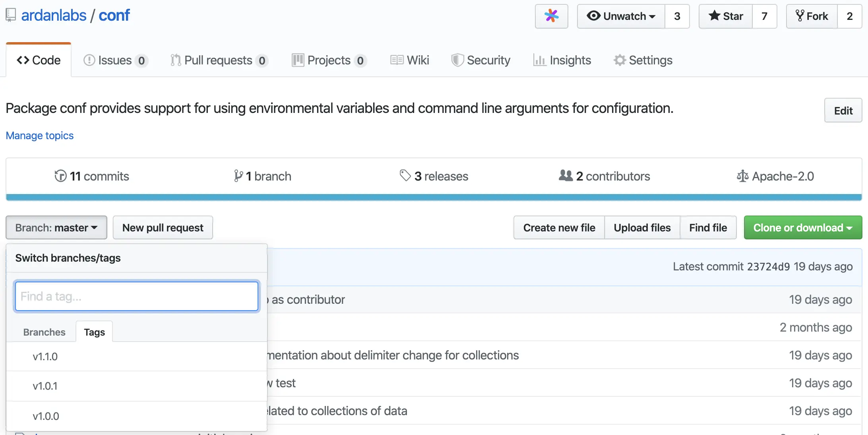Click the colorful asterisk extension button

tap(551, 16)
